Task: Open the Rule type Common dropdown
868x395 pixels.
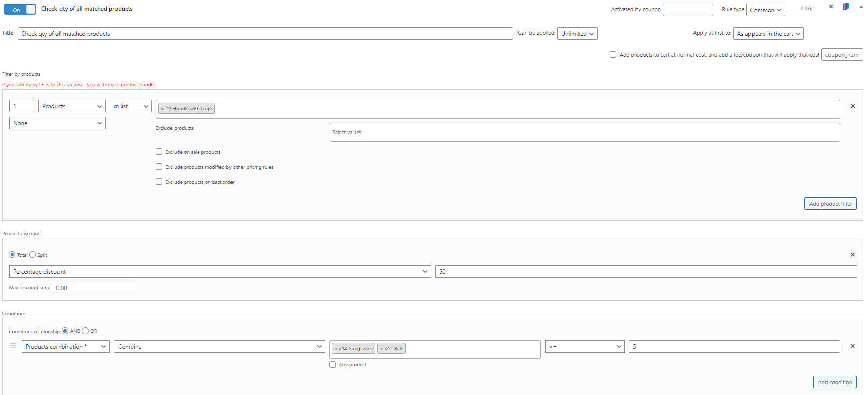Action: pos(766,10)
